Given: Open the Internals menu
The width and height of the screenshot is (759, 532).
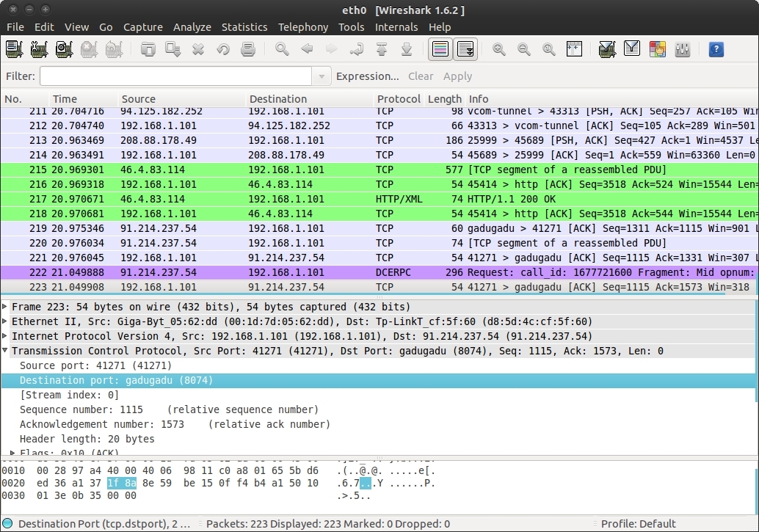Looking at the screenshot, I should pyautogui.click(x=396, y=27).
